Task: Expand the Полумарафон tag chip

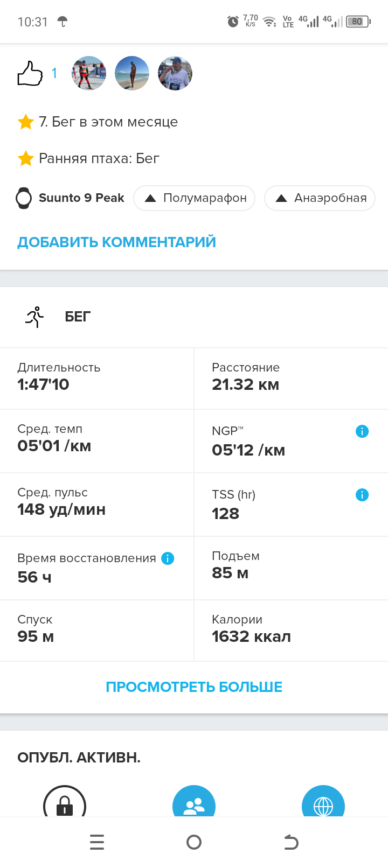Action: click(x=195, y=198)
